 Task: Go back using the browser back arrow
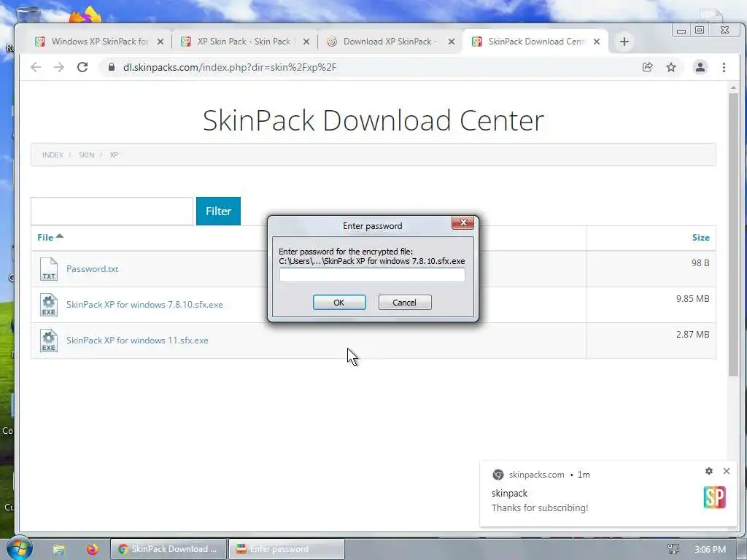(36, 67)
